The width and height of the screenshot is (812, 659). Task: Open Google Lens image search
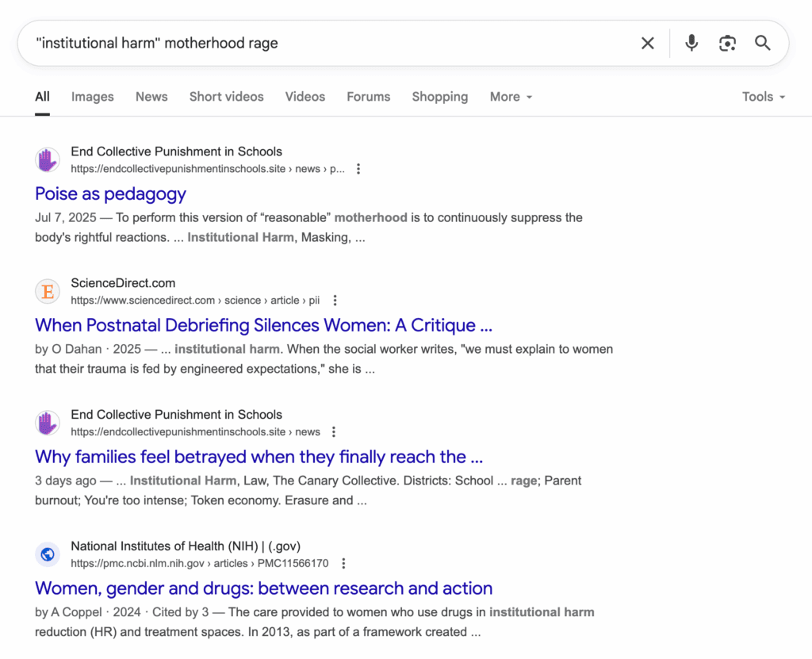727,43
